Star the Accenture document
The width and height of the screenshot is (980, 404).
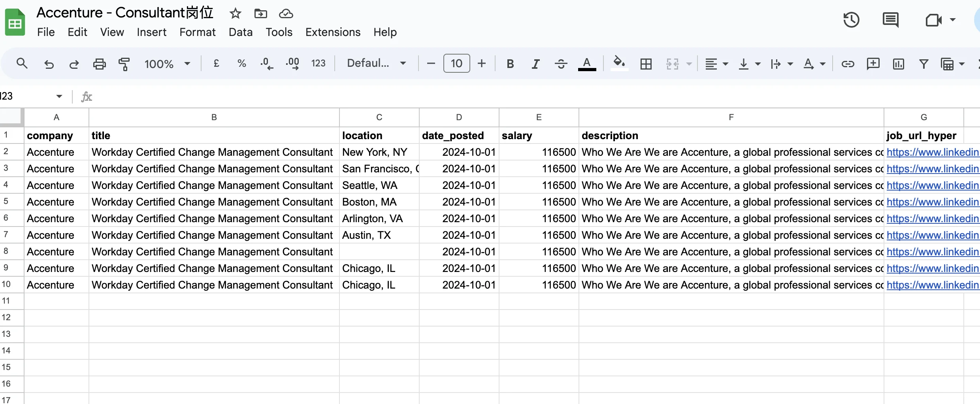[x=235, y=13]
